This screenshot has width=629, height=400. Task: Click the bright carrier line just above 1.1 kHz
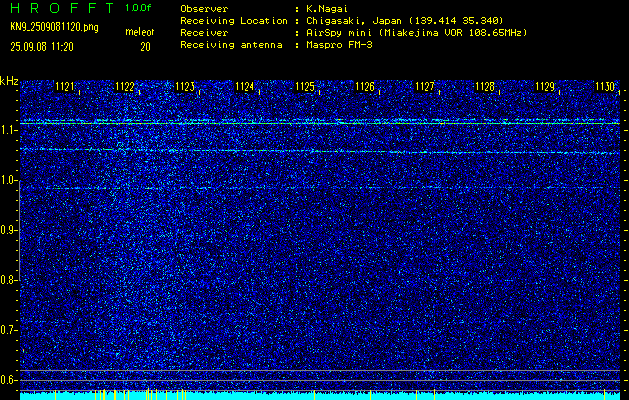coord(320,123)
